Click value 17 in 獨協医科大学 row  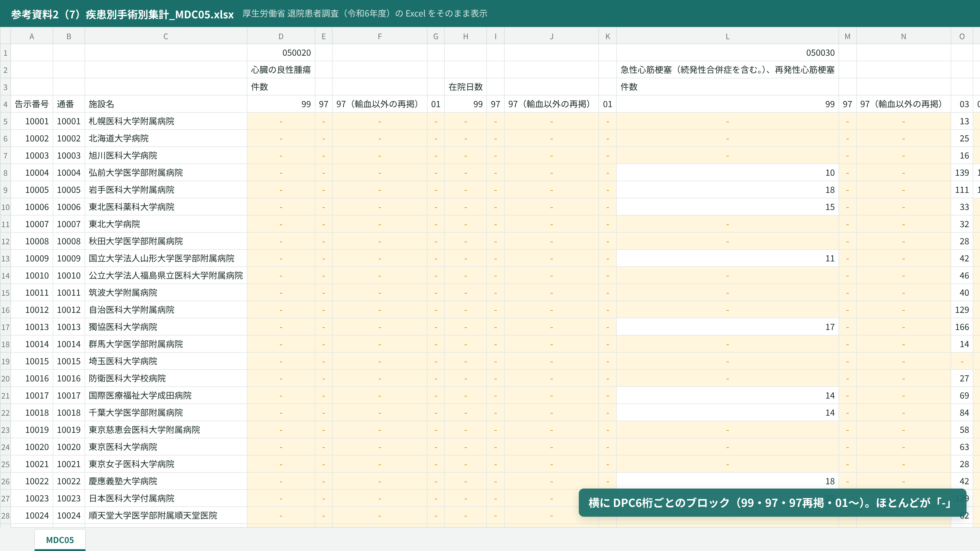coord(727,327)
